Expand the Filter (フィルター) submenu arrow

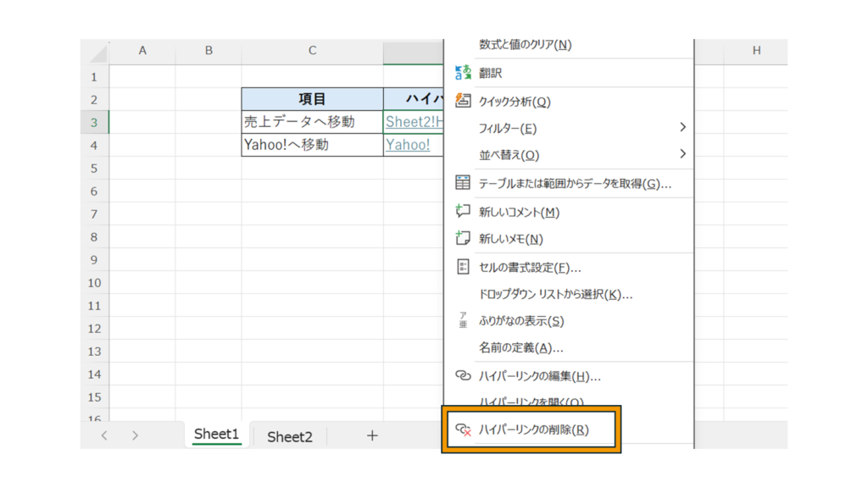682,128
